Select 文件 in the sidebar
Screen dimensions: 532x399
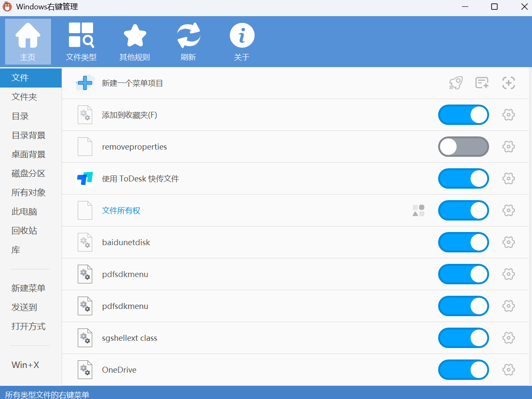coord(31,78)
